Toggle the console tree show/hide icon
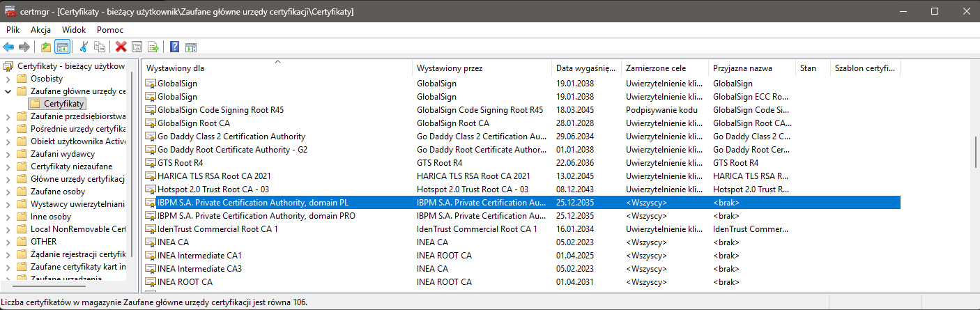Image resolution: width=980 pixels, height=310 pixels. (62, 47)
